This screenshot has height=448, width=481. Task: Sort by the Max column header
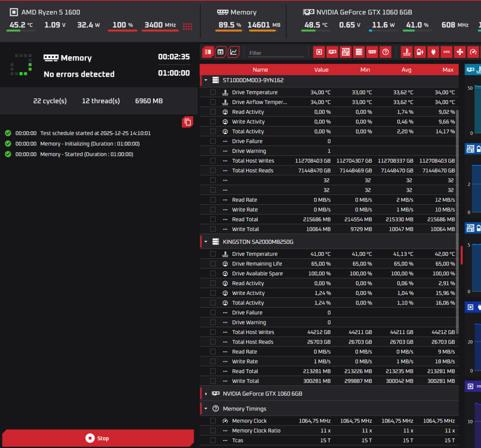(x=448, y=70)
